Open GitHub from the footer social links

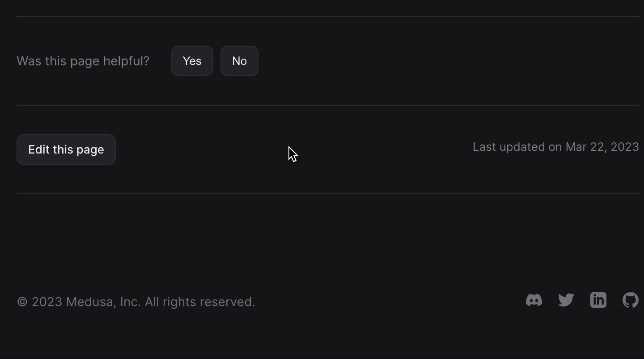click(x=630, y=300)
